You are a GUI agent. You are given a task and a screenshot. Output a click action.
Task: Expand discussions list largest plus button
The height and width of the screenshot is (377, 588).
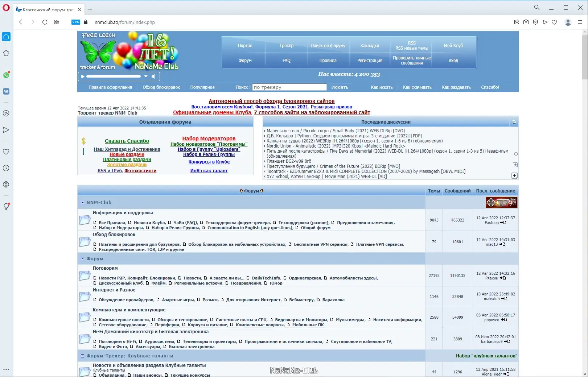(514, 176)
